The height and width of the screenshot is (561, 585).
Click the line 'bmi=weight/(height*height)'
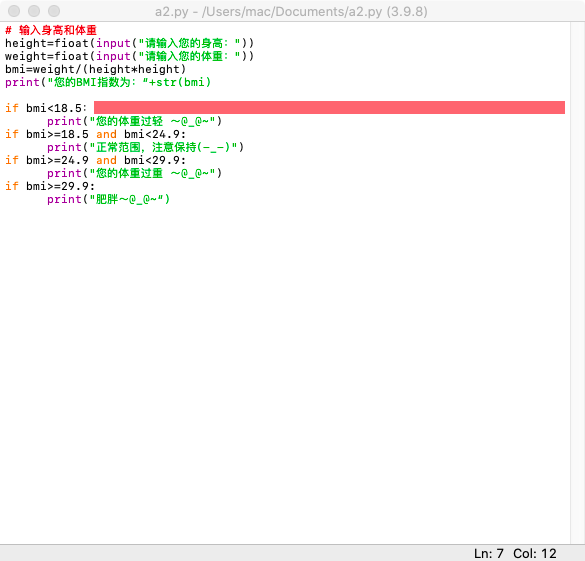click(95, 69)
